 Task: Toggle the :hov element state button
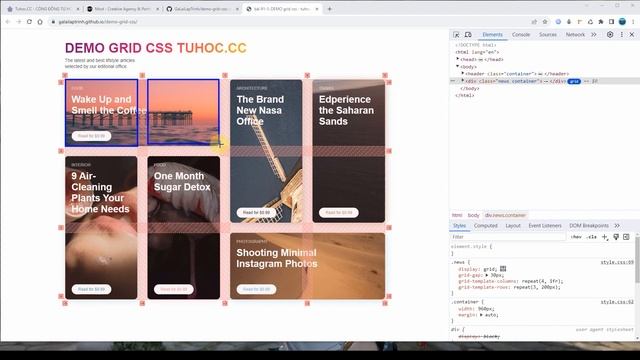tap(576, 237)
